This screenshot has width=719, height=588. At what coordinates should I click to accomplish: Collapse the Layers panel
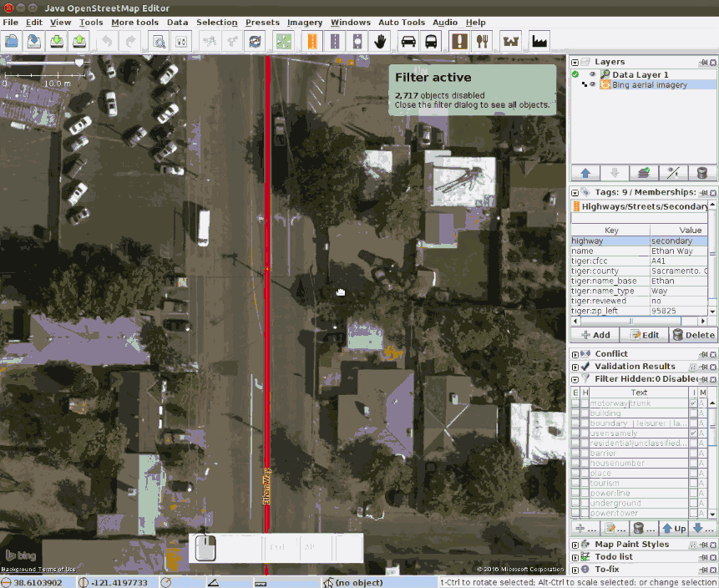(x=575, y=62)
